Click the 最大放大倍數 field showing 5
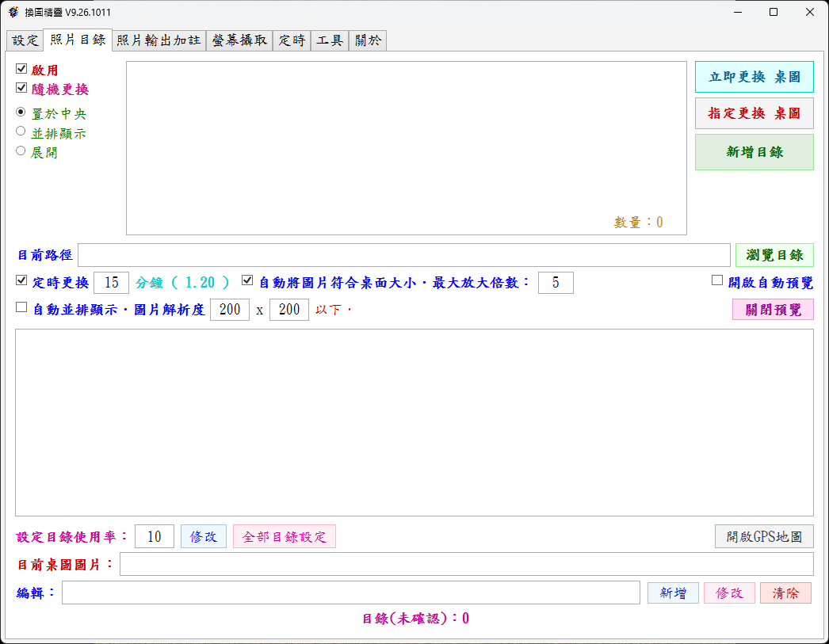This screenshot has width=829, height=644. click(x=556, y=283)
